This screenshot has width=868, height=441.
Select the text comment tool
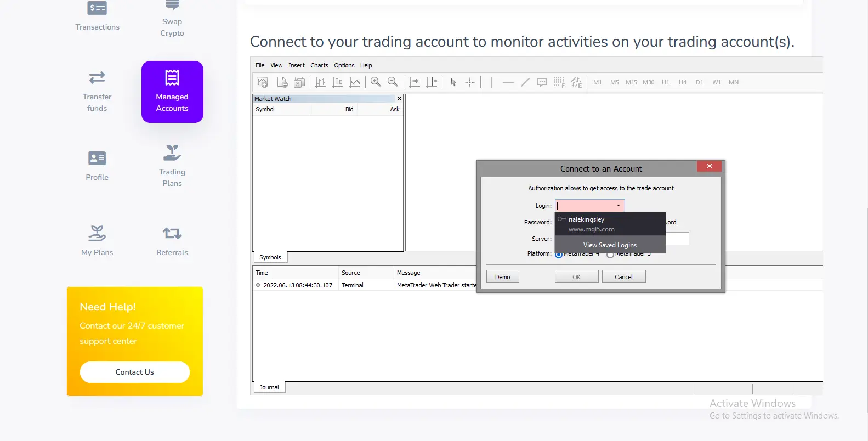[x=542, y=82]
